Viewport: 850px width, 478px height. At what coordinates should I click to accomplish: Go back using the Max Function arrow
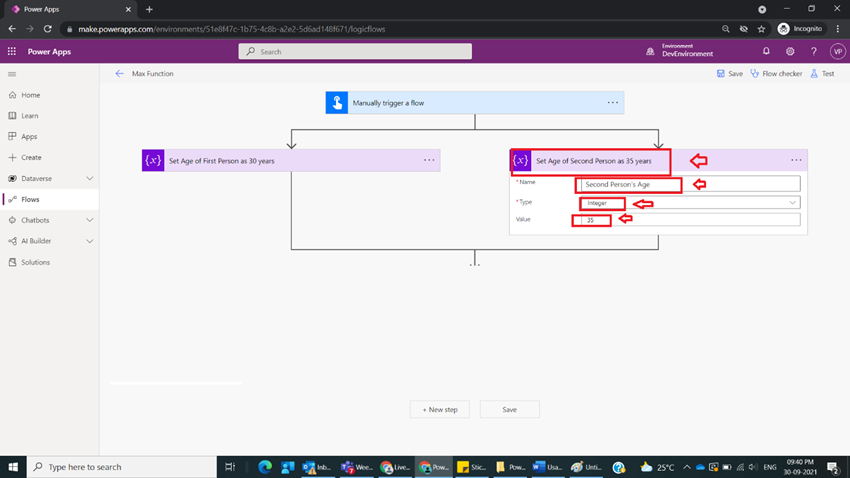click(119, 74)
